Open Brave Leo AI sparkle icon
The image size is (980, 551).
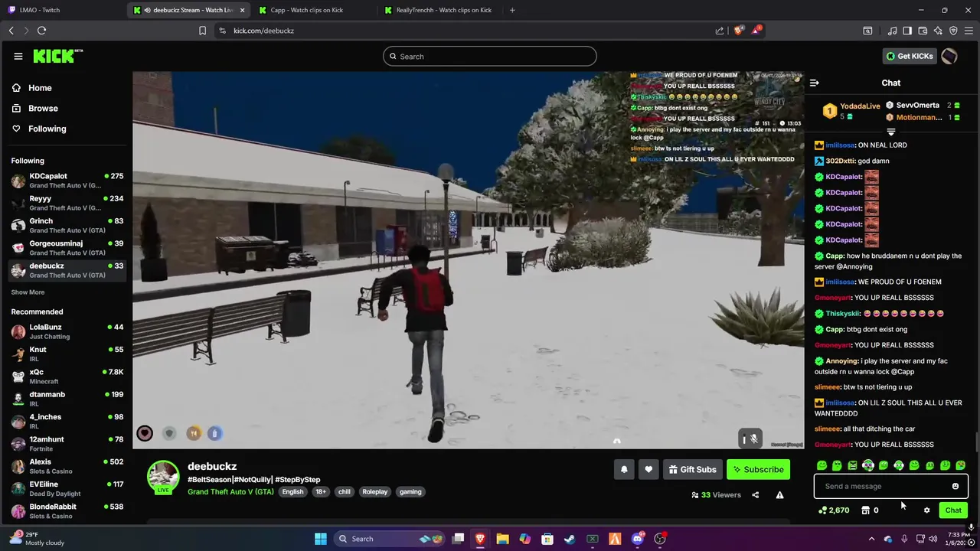point(938,31)
